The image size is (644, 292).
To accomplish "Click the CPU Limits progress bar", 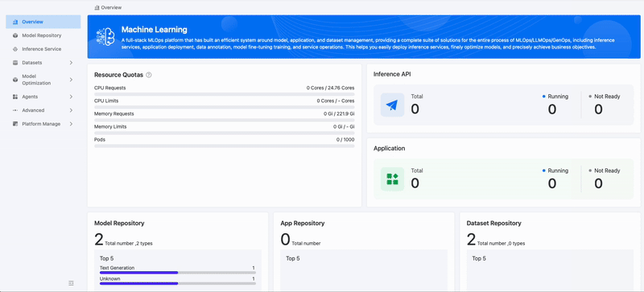I will coord(225,107).
